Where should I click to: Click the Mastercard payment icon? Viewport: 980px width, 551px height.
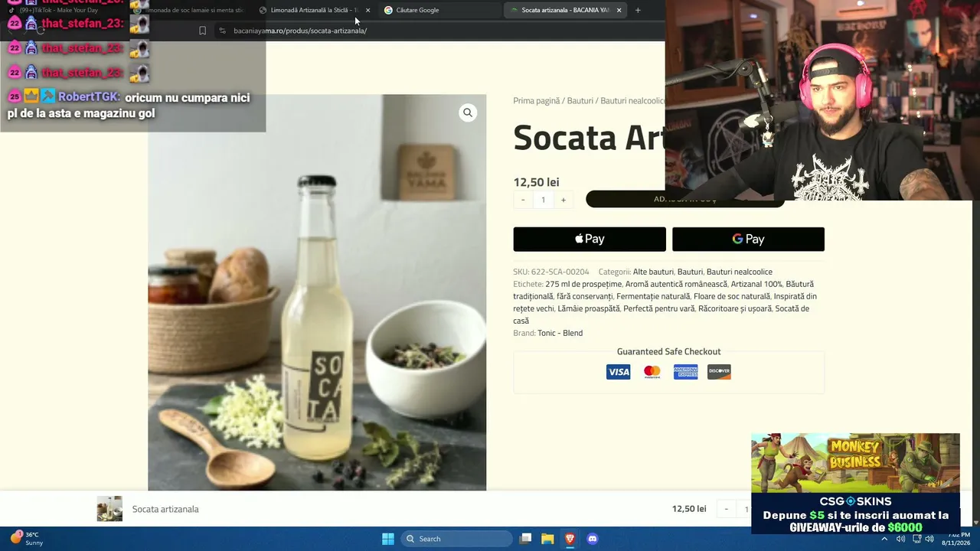coord(652,372)
